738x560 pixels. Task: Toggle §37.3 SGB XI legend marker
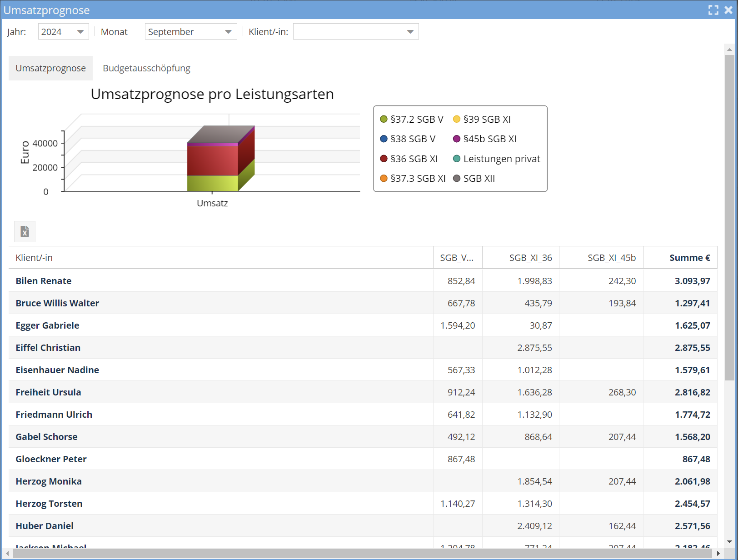(x=384, y=179)
